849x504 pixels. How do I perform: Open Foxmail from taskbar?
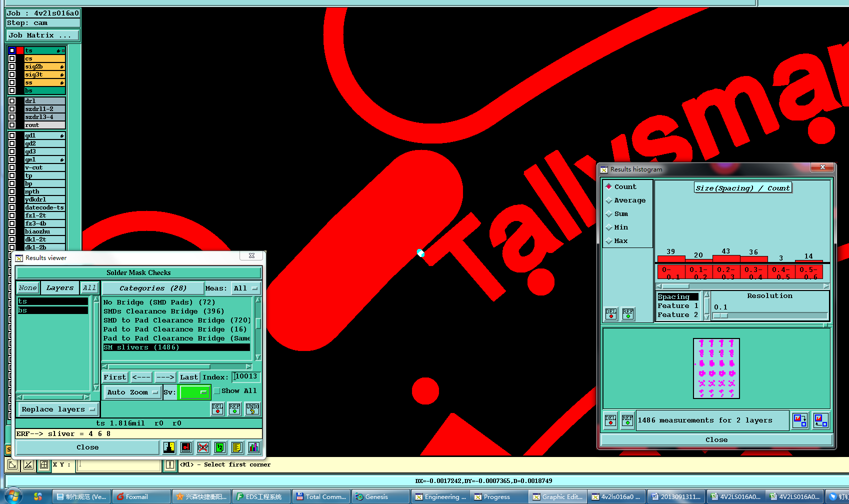pos(141,496)
